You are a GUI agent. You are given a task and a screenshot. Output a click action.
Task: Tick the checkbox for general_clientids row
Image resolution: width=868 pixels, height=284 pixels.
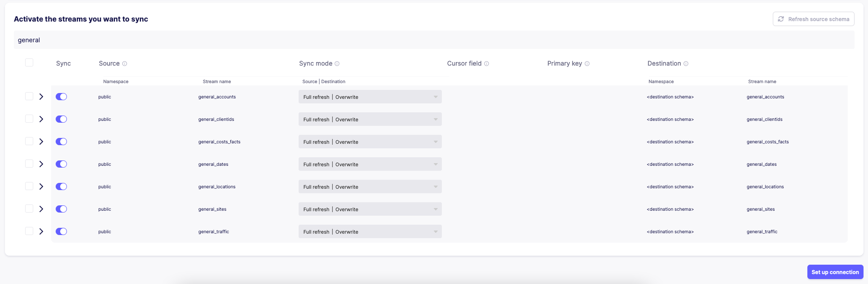[29, 119]
